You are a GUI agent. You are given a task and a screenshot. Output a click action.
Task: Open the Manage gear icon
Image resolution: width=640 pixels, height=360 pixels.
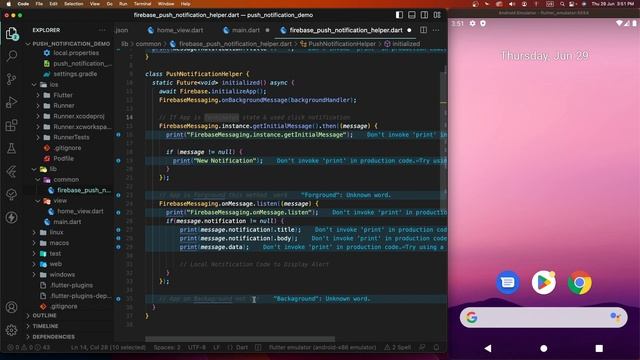pos(11,330)
